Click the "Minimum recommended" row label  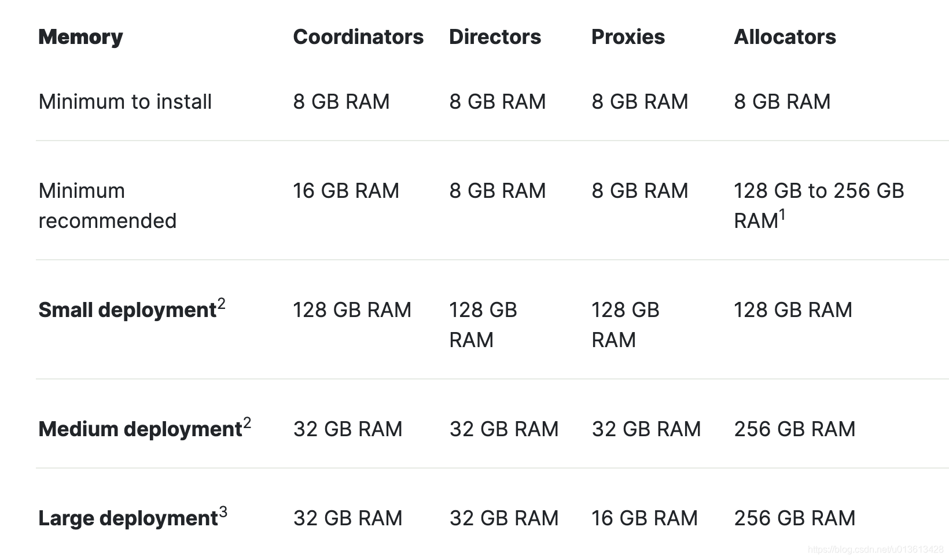pyautogui.click(x=107, y=205)
